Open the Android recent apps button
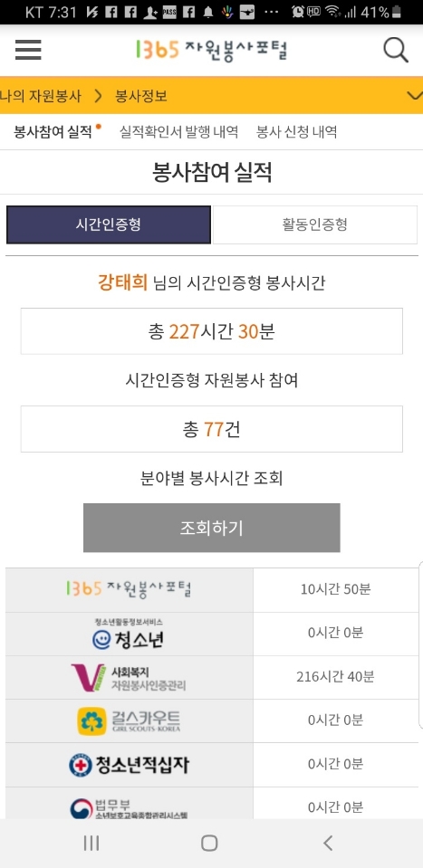This screenshot has height=868, width=423. point(91,843)
